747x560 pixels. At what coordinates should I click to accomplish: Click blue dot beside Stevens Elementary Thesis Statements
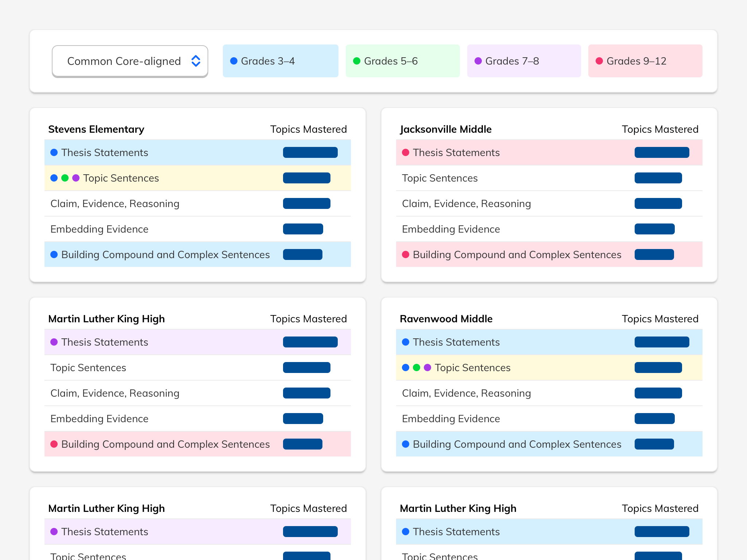pyautogui.click(x=54, y=152)
